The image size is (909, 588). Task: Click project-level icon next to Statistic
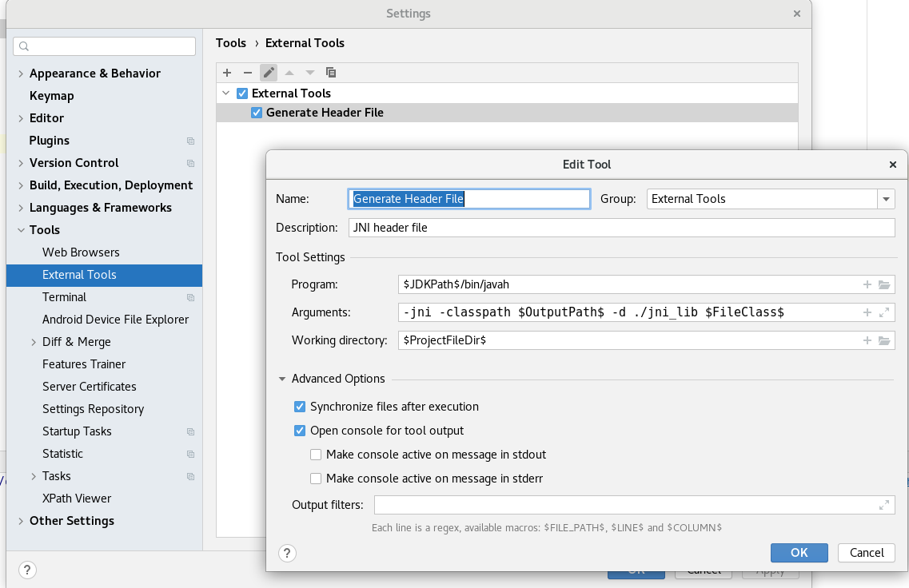[x=191, y=454]
